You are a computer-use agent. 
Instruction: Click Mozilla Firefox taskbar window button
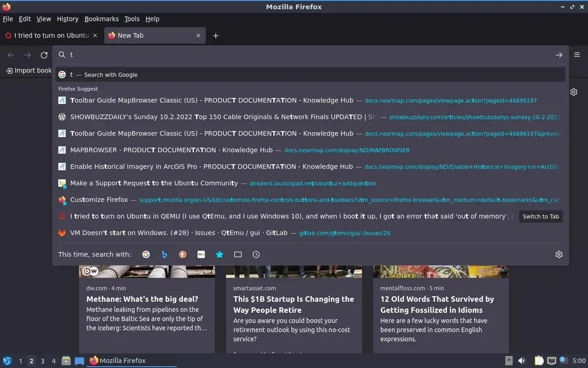(132, 361)
